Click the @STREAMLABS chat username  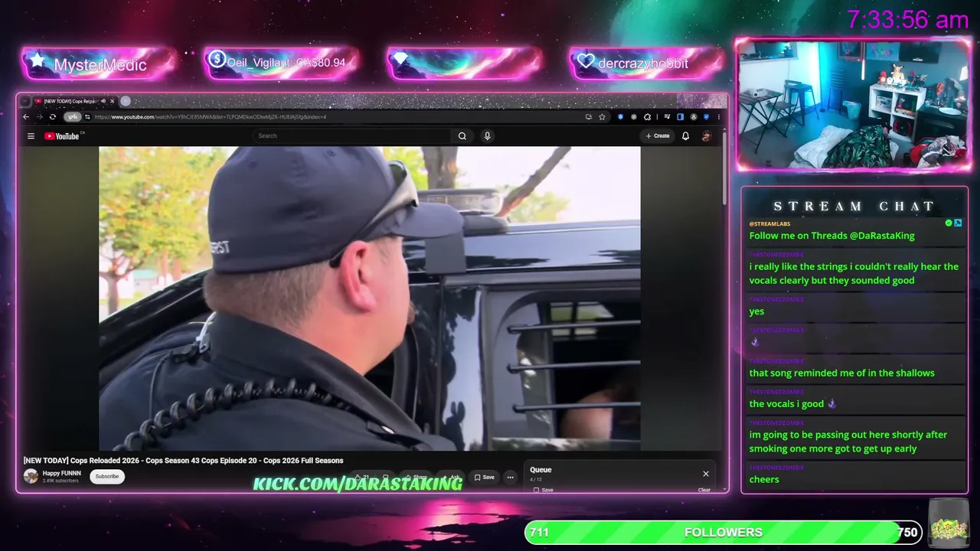(x=769, y=223)
